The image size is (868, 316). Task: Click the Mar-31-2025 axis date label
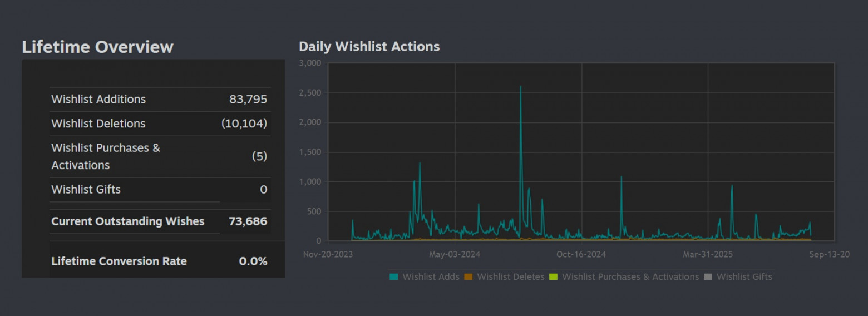708,254
